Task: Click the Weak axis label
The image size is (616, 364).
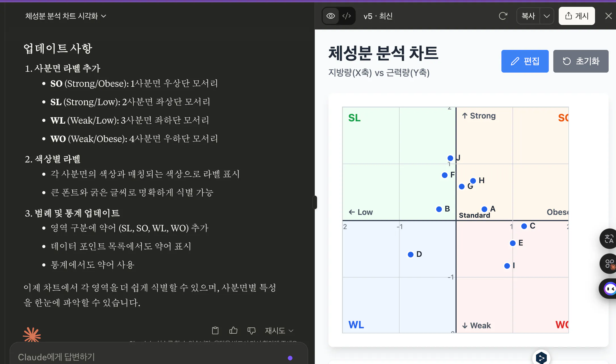Action: tap(476, 325)
